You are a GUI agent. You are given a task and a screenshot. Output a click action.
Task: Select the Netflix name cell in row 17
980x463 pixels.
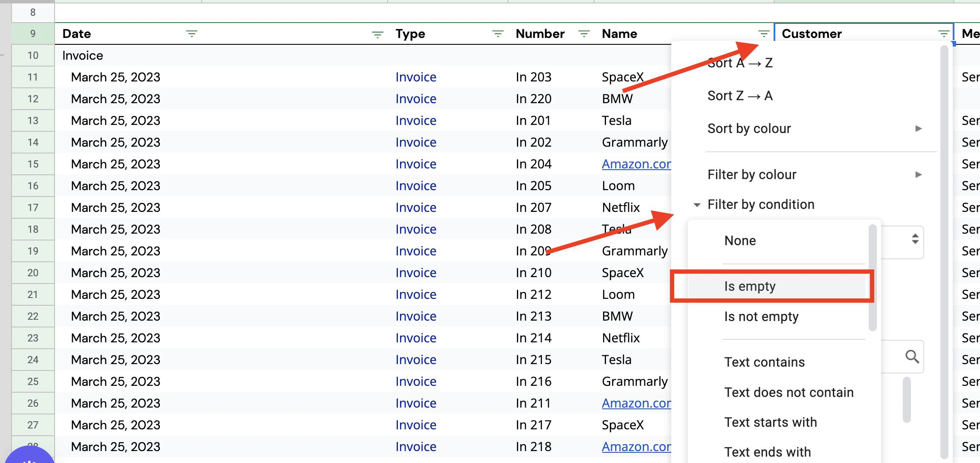click(621, 208)
